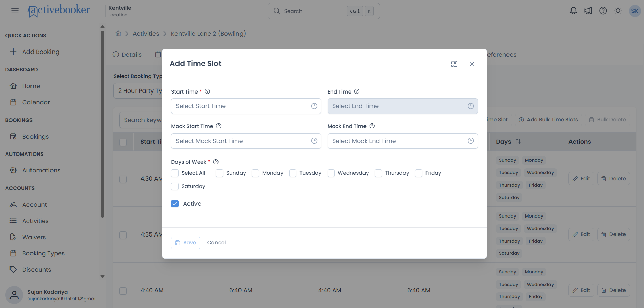Show Mock Start Time help icon
The width and height of the screenshot is (644, 308).
pos(219,126)
